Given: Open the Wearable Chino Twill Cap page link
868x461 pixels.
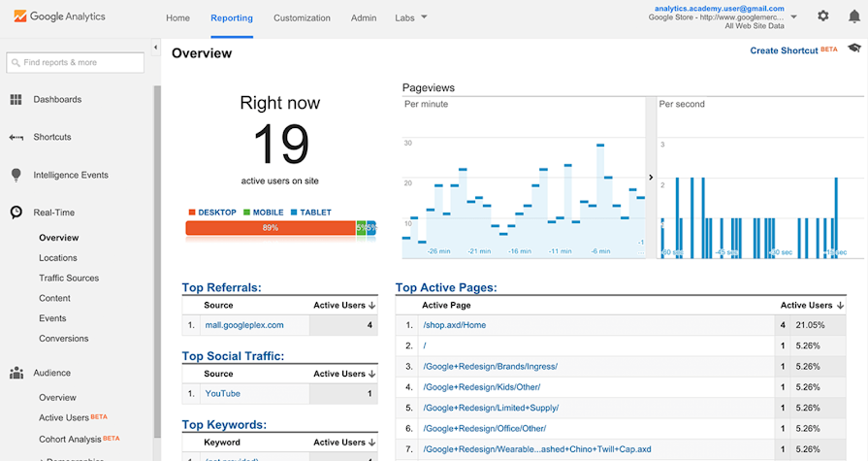Looking at the screenshot, I should (537, 449).
